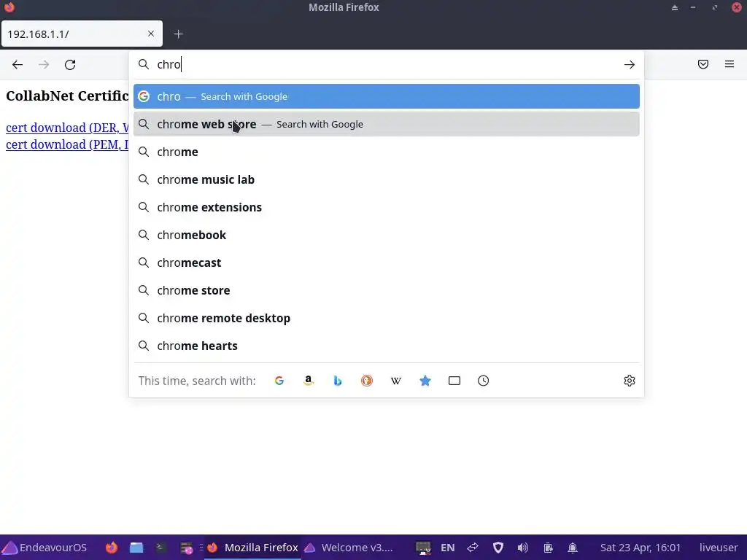Image resolution: width=747 pixels, height=560 pixels.
Task: Open the Firefox hamburger menu
Action: click(729, 64)
